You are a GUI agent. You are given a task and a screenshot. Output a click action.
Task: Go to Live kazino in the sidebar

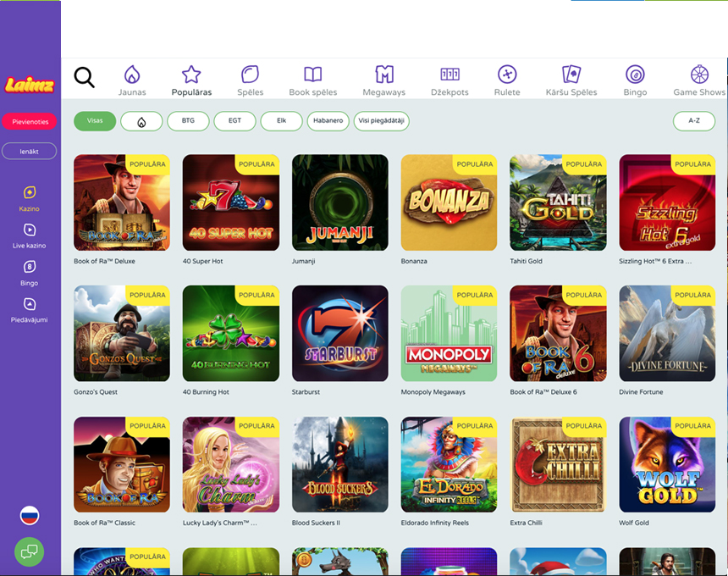point(30,236)
